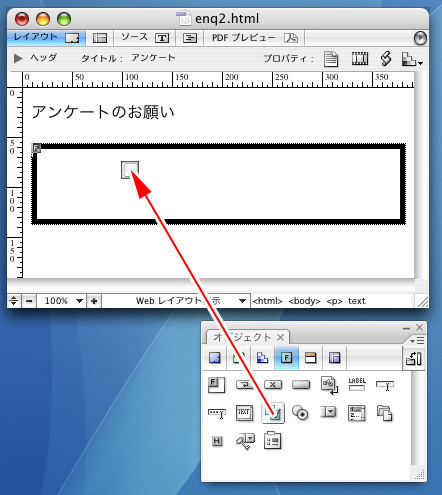The image size is (442, 495).
Task: Show the CSS objects category
Action: tap(263, 358)
